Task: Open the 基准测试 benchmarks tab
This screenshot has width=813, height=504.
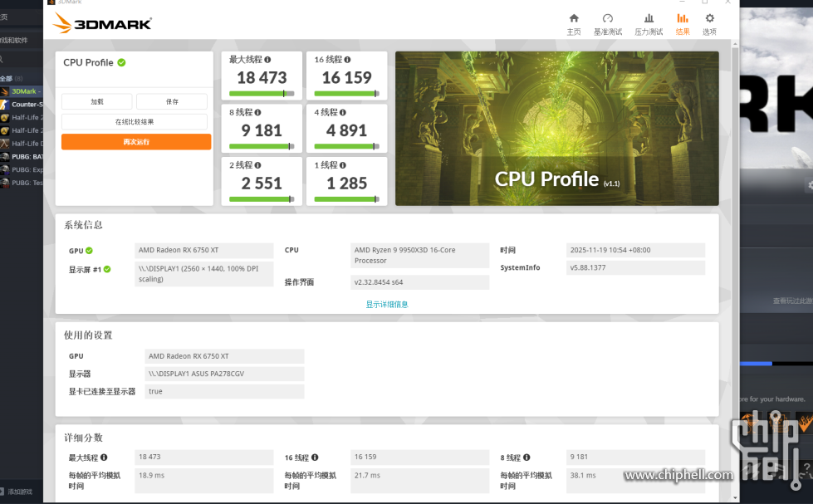Action: [x=608, y=24]
